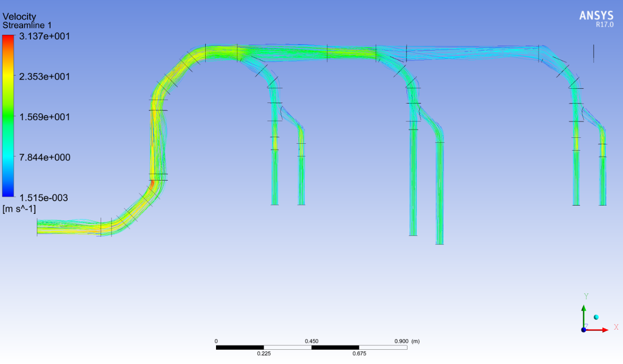Click the cyan sphere on the axis triad

[596, 317]
